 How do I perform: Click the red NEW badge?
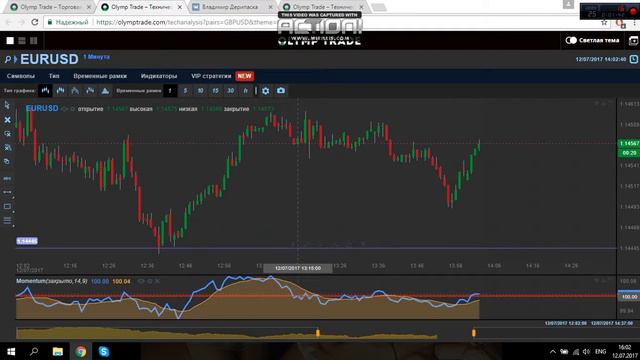click(x=244, y=76)
